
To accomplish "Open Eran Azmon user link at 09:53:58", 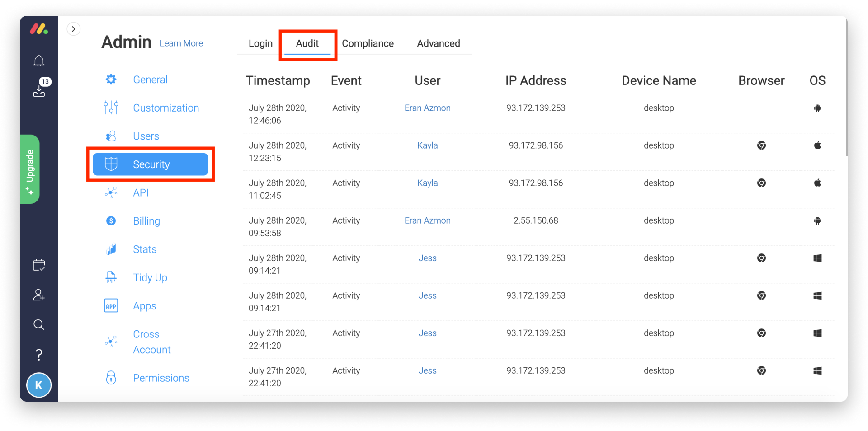I will (x=427, y=220).
